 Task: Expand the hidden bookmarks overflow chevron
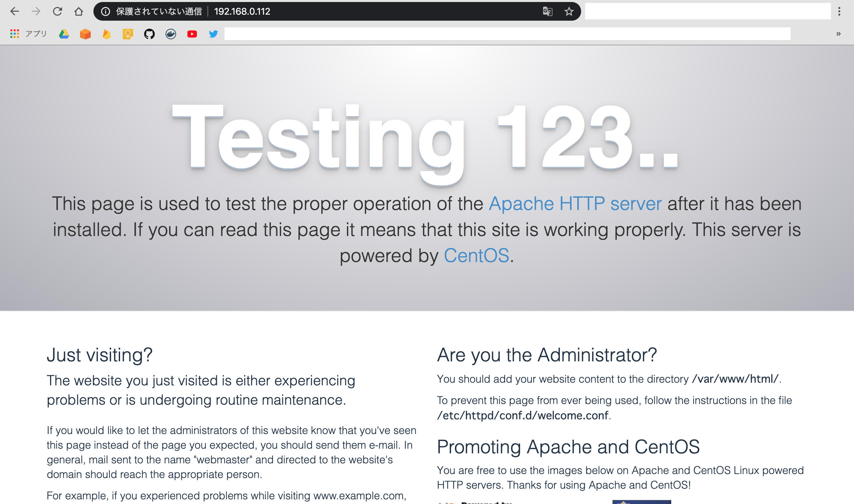pos(838,34)
